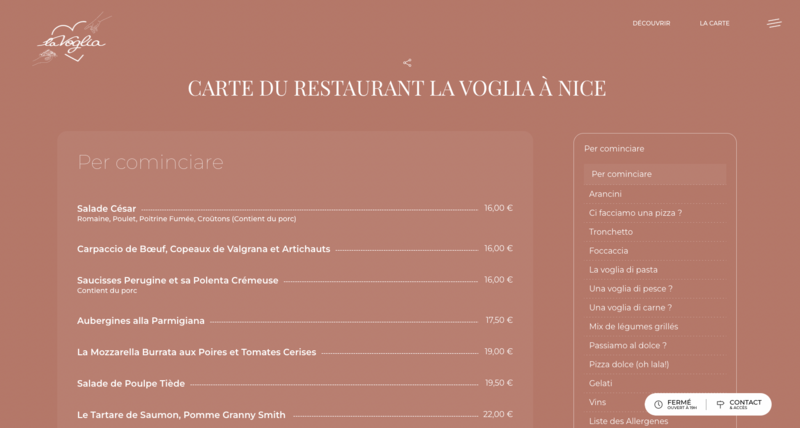Screen dimensions: 800x428
Task: Open the hamburger menu icon
Action: pyautogui.click(x=774, y=23)
